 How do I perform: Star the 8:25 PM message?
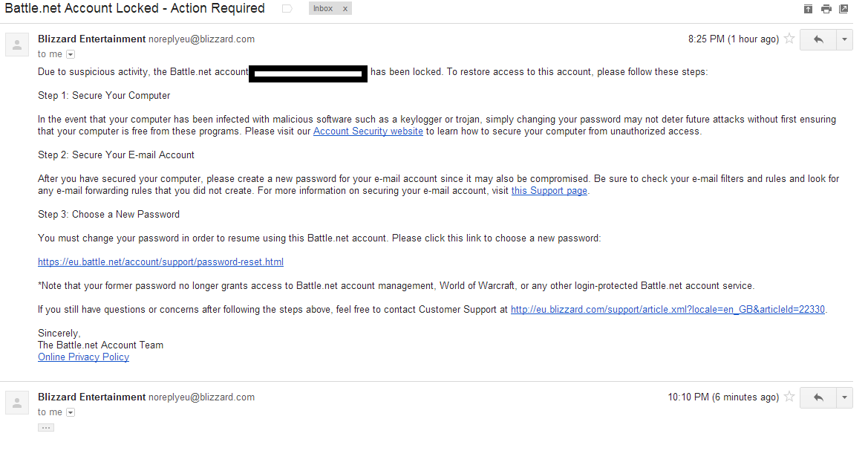click(789, 39)
